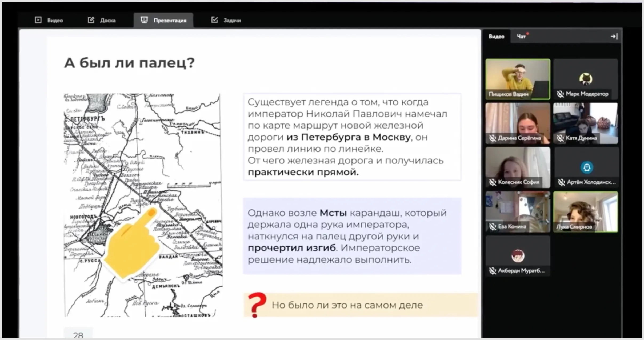Switch to the Видео tab in side panel

pos(496,37)
